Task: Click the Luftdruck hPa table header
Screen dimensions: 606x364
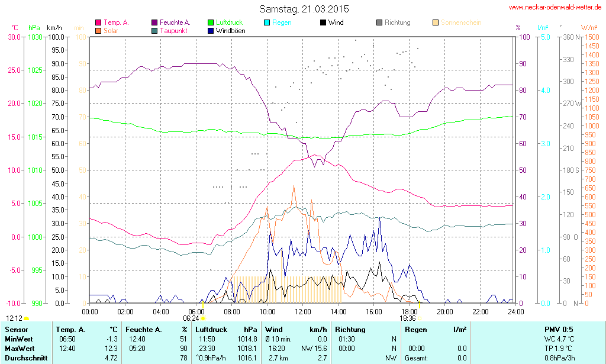Action: pyautogui.click(x=227, y=329)
